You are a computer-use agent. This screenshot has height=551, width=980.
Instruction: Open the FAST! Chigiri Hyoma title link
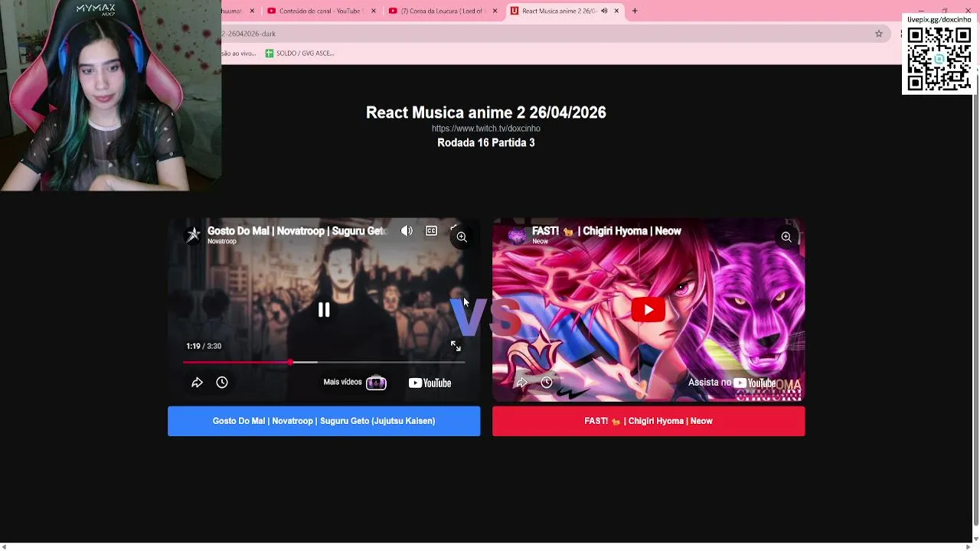click(x=606, y=230)
